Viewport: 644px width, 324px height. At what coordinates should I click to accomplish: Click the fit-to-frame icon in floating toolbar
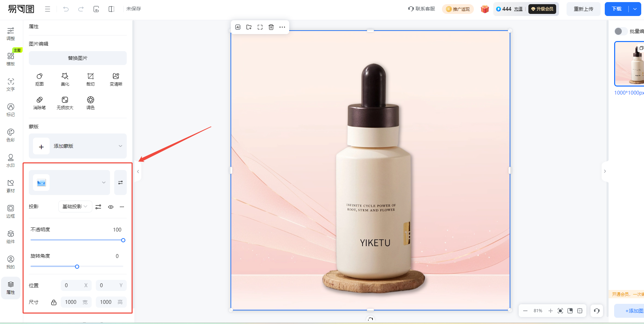click(260, 27)
